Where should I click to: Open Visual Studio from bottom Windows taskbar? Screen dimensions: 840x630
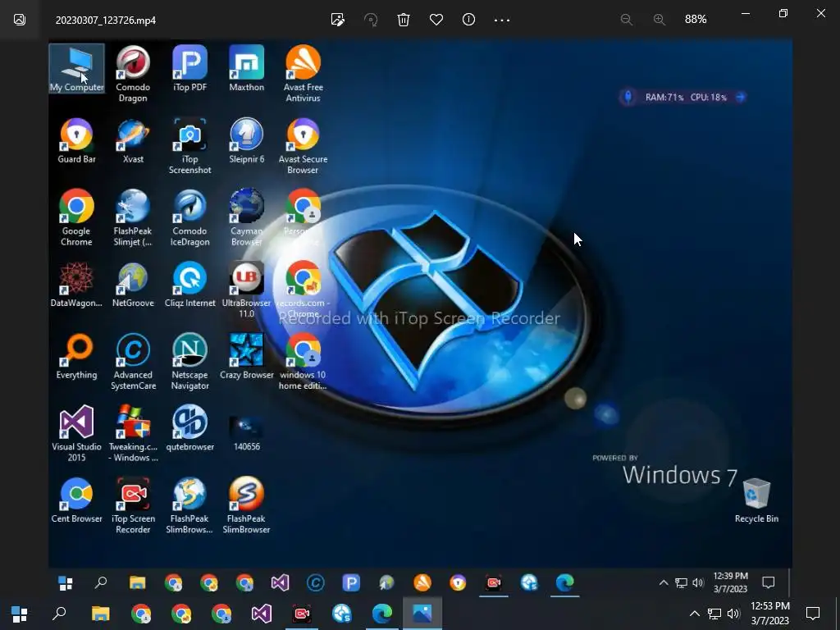(x=262, y=614)
